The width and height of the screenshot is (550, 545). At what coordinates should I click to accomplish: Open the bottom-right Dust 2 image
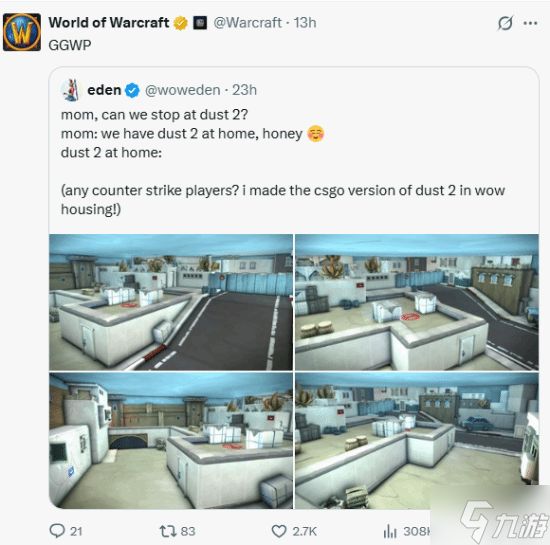click(417, 441)
